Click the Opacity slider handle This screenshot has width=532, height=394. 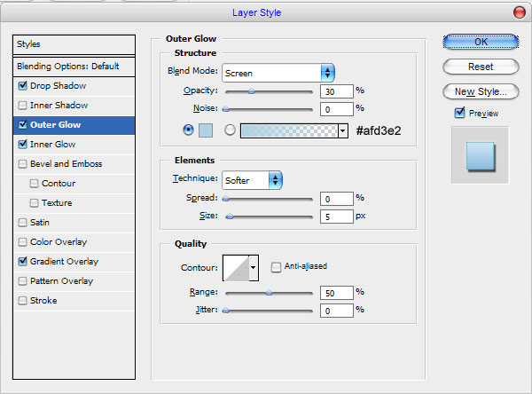point(251,91)
